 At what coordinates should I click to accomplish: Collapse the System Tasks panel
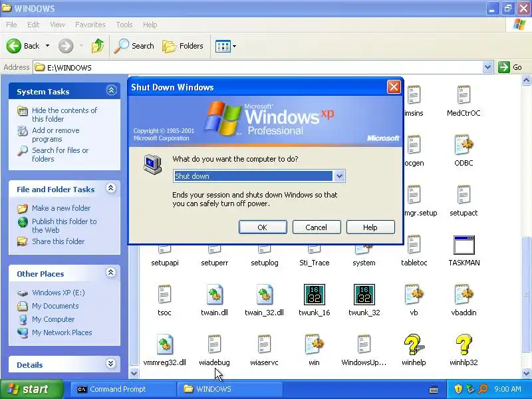(x=111, y=90)
